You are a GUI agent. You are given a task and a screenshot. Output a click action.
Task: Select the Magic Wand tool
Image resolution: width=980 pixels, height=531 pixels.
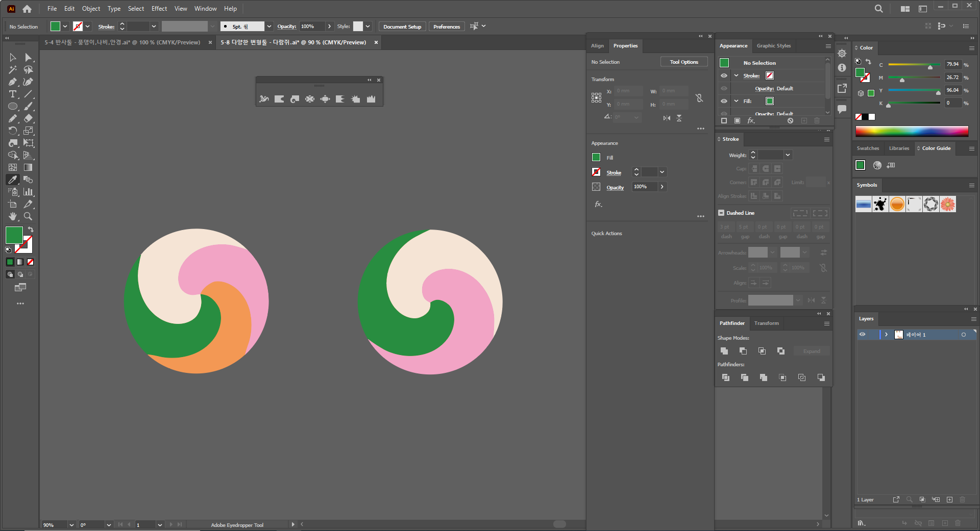(x=13, y=70)
